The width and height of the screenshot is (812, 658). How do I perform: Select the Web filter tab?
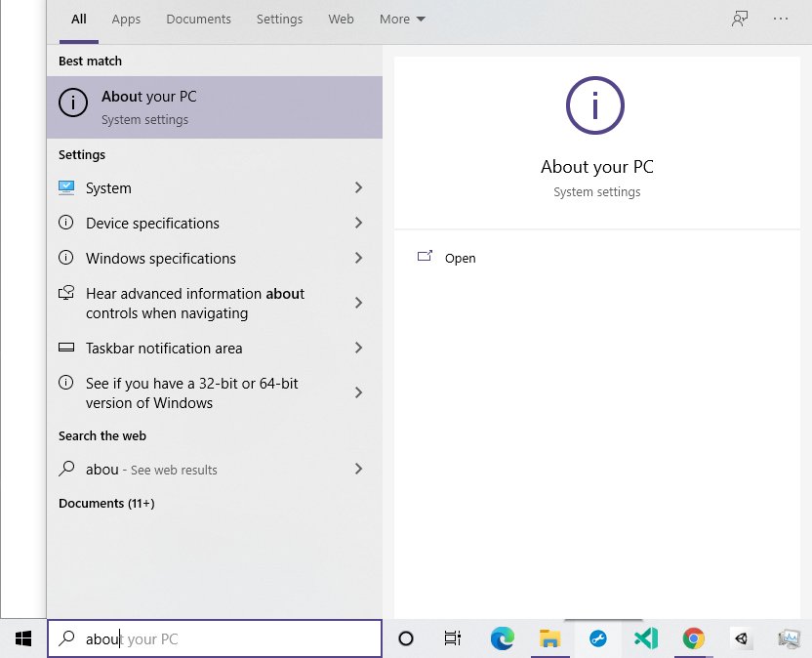pos(341,20)
